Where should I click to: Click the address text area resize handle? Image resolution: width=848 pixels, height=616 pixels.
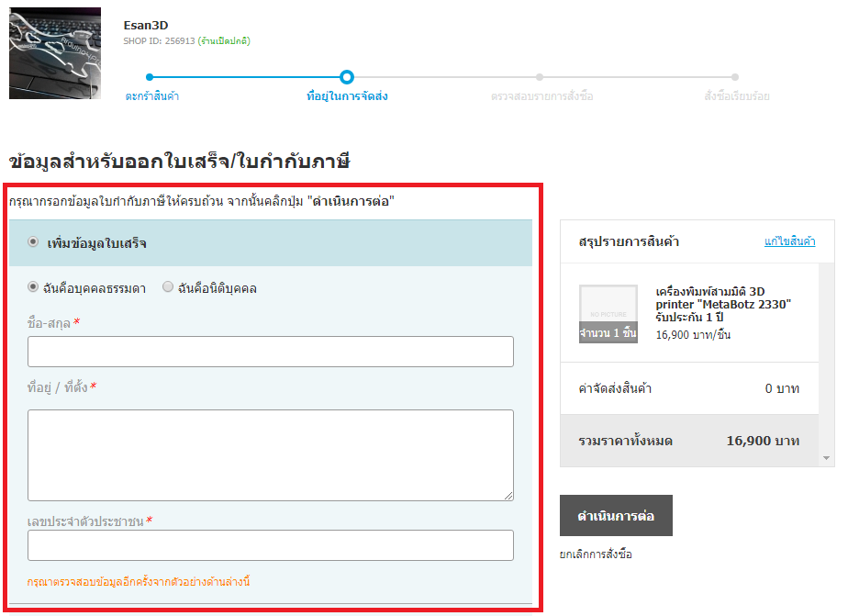tap(508, 496)
